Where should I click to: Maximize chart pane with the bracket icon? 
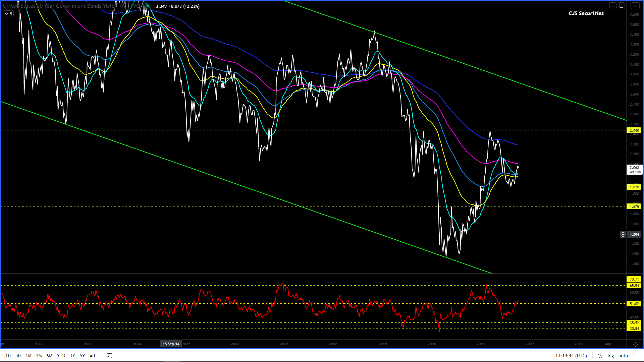click(x=621, y=6)
